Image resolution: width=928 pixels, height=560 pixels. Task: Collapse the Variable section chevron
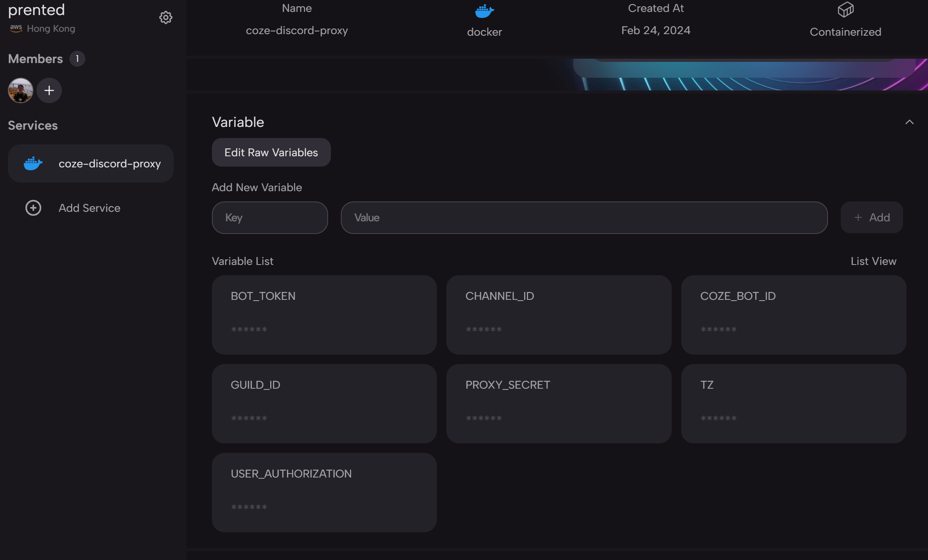[909, 122]
